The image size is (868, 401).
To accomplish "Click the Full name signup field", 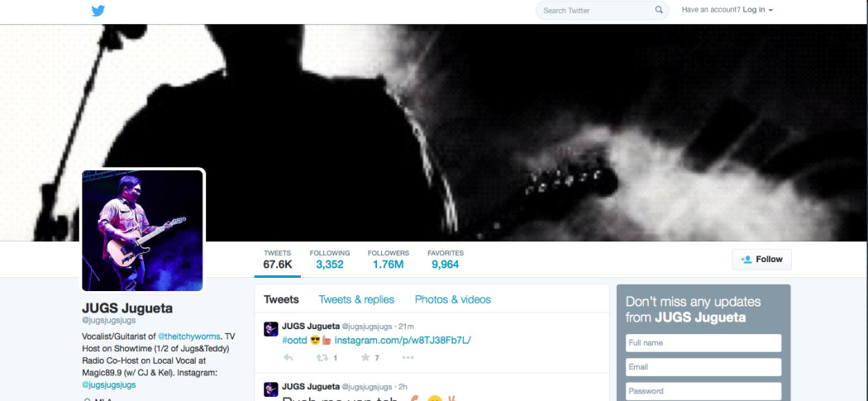I will (x=703, y=343).
